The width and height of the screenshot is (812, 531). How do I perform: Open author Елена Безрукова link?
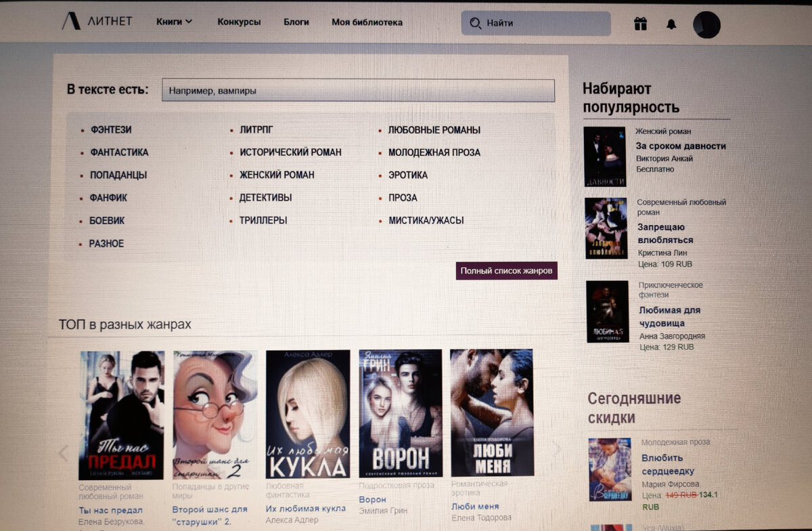coord(112,522)
